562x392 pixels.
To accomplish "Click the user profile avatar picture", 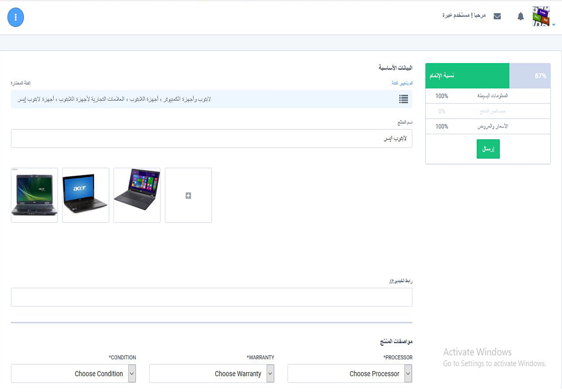I will [x=541, y=16].
